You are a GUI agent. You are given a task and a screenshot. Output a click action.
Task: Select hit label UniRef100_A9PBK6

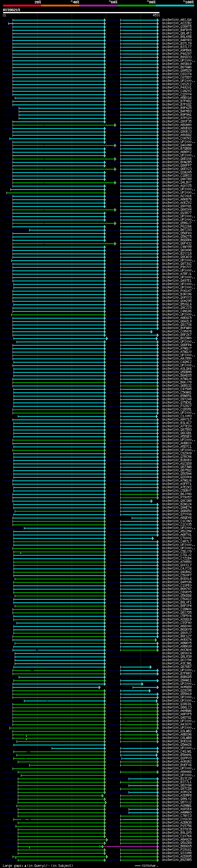point(176,50)
